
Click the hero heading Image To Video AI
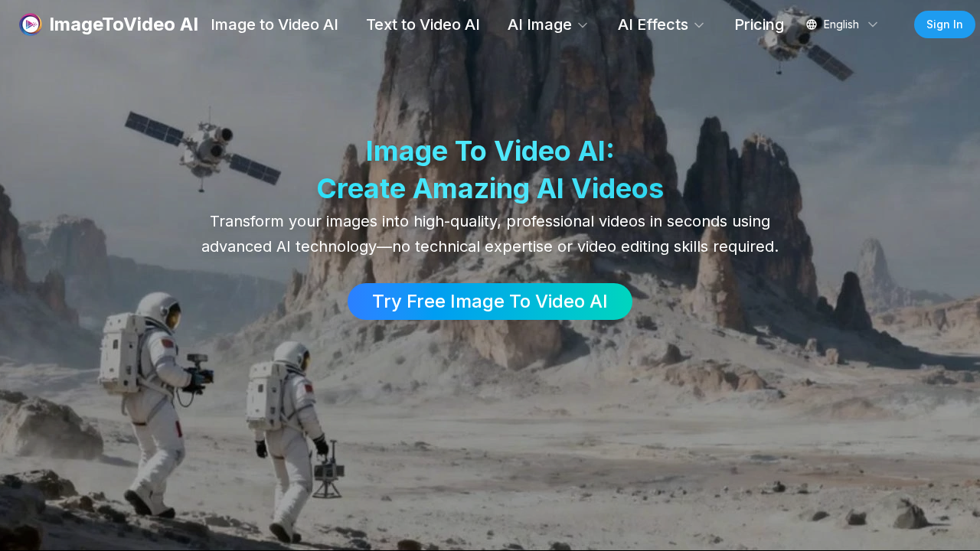[x=489, y=151]
